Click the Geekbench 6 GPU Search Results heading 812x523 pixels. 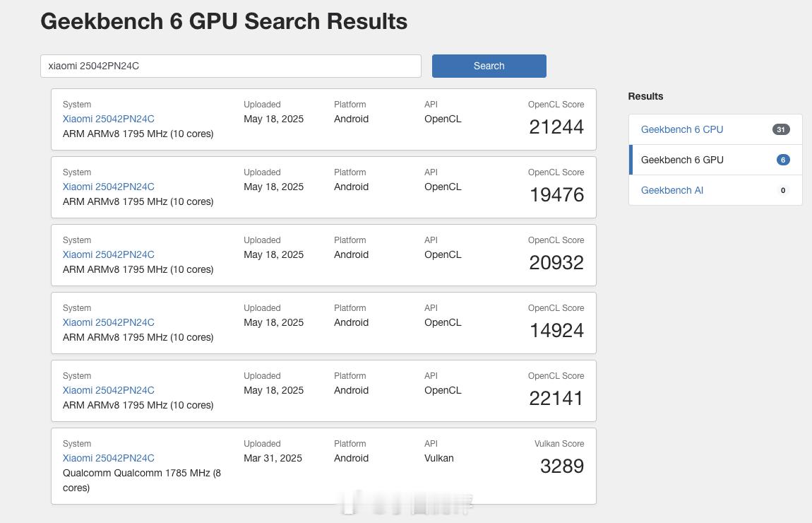pos(224,21)
